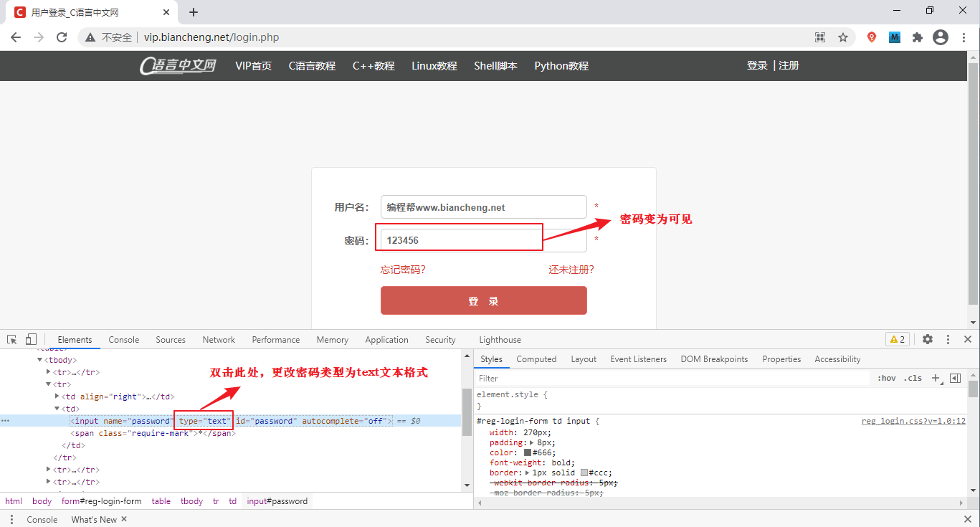Click into the 密码 input field

484,240
